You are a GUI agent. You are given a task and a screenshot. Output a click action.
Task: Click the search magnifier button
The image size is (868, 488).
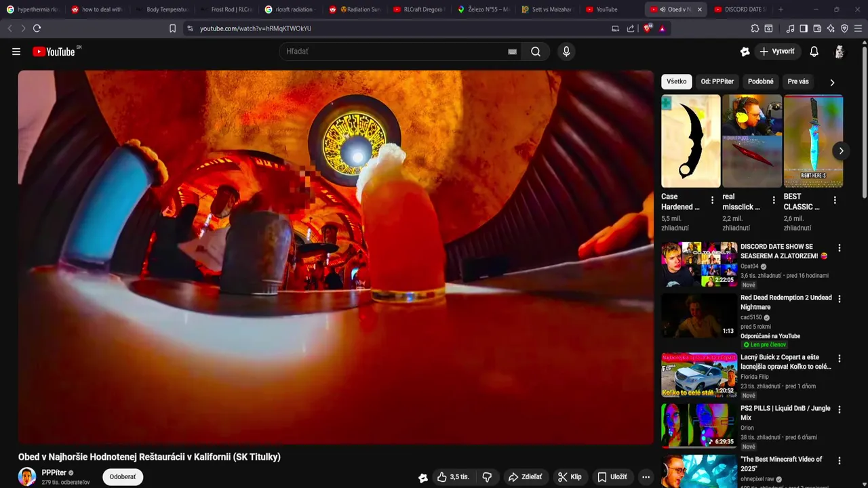(536, 52)
